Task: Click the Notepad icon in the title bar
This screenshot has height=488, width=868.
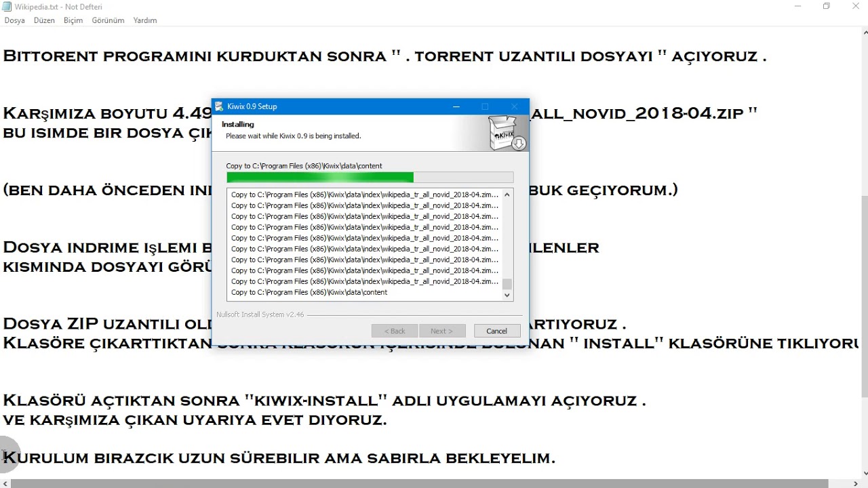Action: [7, 6]
